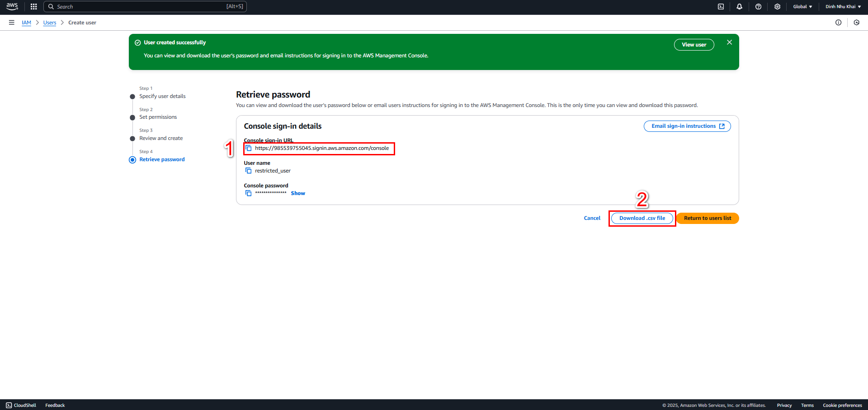Image resolution: width=868 pixels, height=410 pixels.
Task: Copy the console sign-in URL
Action: (248, 148)
